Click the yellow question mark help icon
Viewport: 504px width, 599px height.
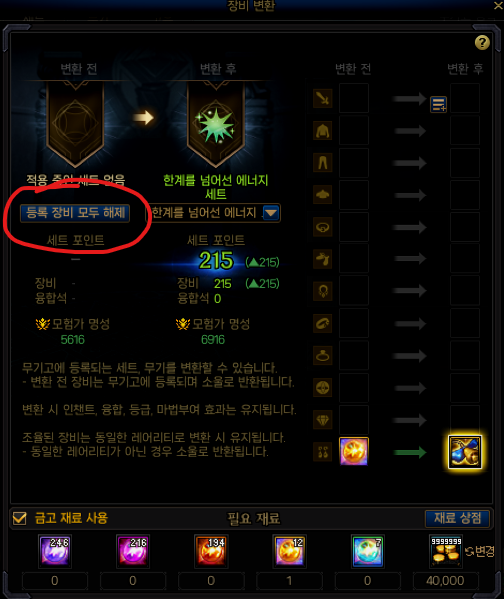coord(482,42)
